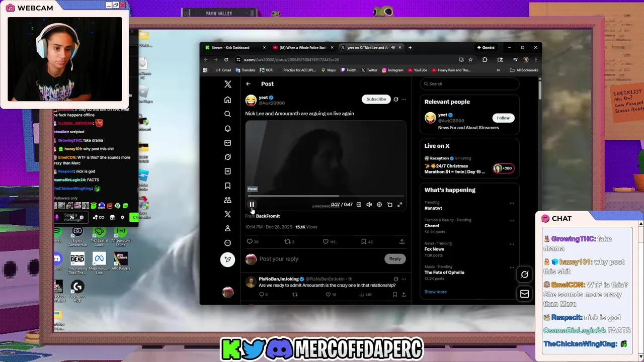The width and height of the screenshot is (644, 362).
Task: Open the Fox News trending topic
Action: 434,249
